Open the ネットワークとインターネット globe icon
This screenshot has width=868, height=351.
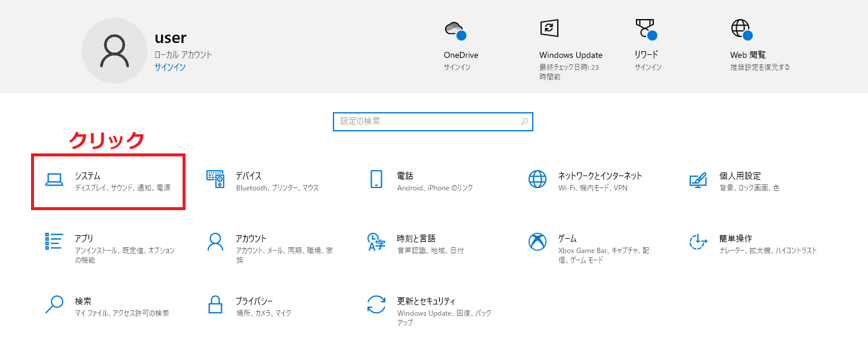538,179
